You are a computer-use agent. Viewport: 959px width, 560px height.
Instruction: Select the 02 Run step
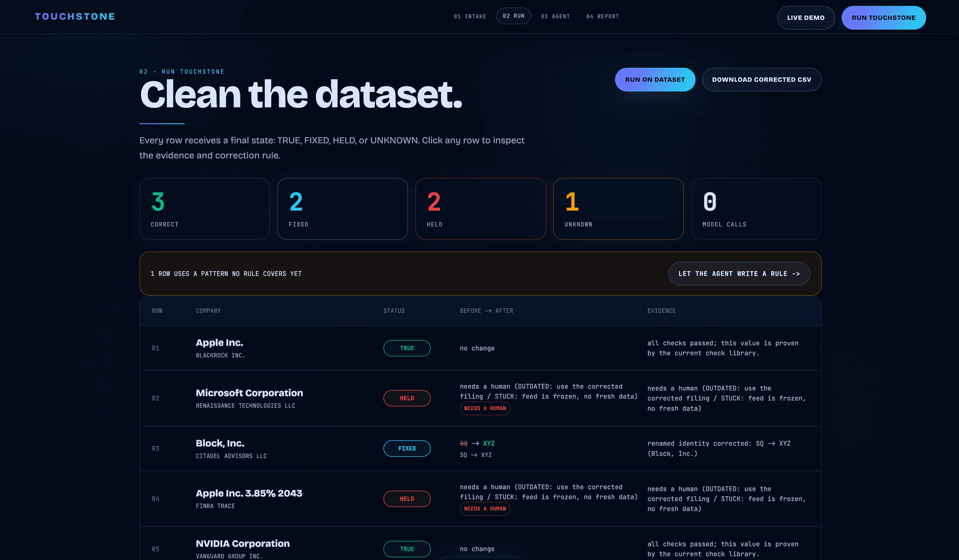[513, 16]
